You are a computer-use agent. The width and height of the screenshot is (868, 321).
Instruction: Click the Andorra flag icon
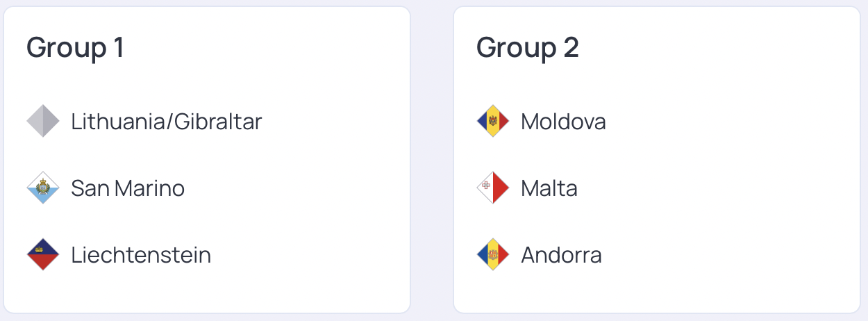click(x=493, y=255)
